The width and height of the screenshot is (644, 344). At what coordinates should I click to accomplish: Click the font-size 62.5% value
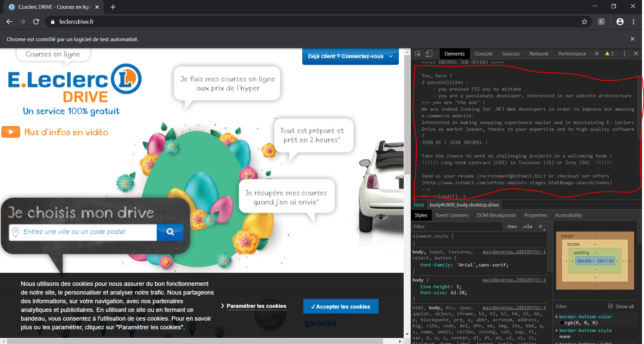tap(457, 293)
